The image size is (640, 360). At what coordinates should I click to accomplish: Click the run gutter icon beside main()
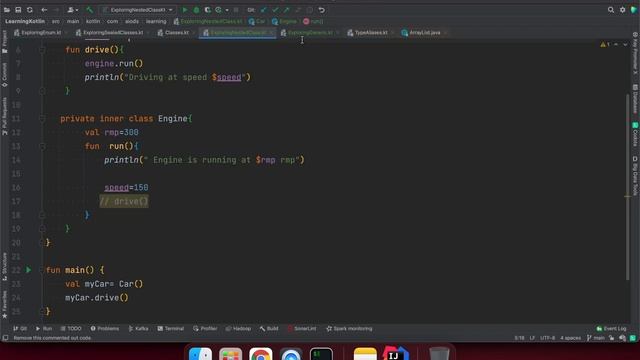click(29, 270)
